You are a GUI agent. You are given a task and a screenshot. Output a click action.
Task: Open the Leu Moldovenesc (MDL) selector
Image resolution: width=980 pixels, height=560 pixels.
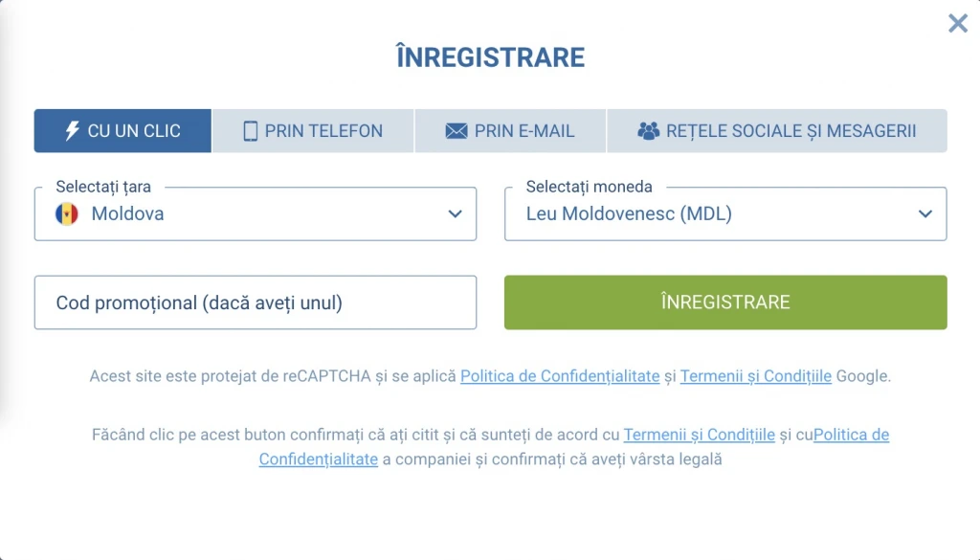coord(708,213)
